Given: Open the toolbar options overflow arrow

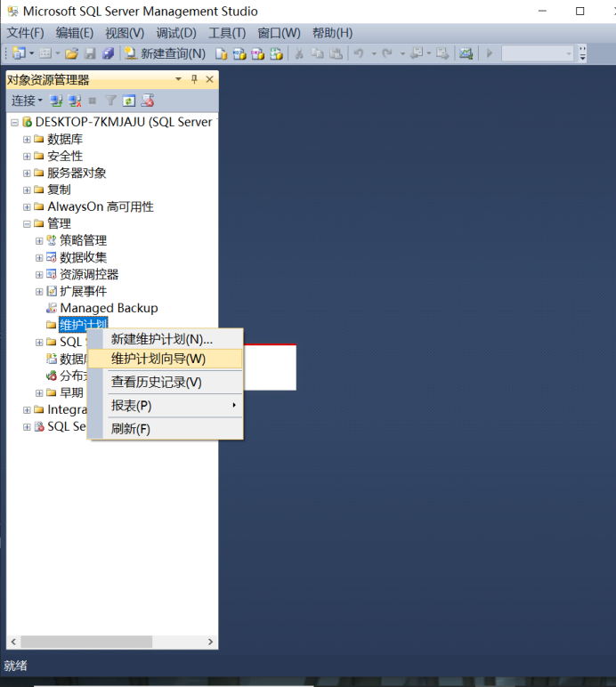Looking at the screenshot, I should 583,53.
